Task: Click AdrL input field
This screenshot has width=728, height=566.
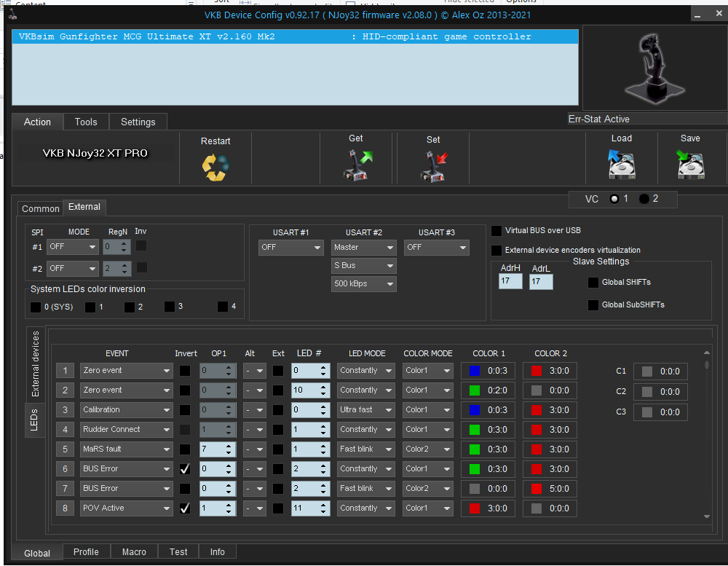Action: coord(541,282)
